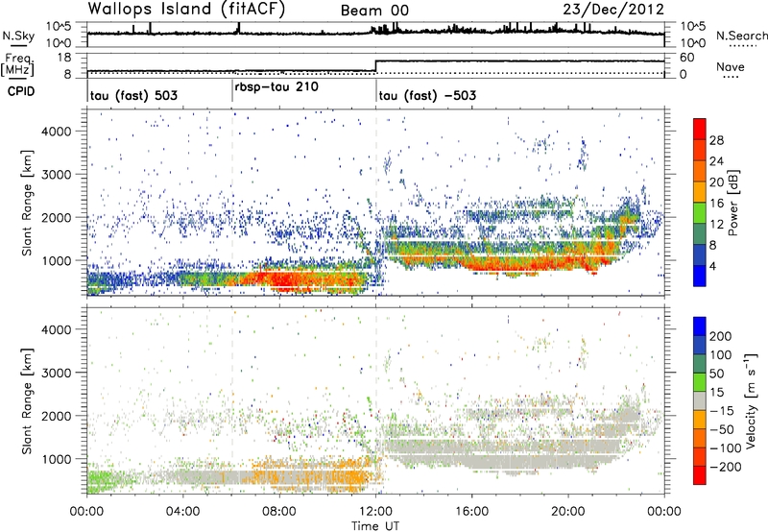The image size is (768, 532).
Task: Click the date '23/Dec/2012'
Action: pyautogui.click(x=613, y=10)
